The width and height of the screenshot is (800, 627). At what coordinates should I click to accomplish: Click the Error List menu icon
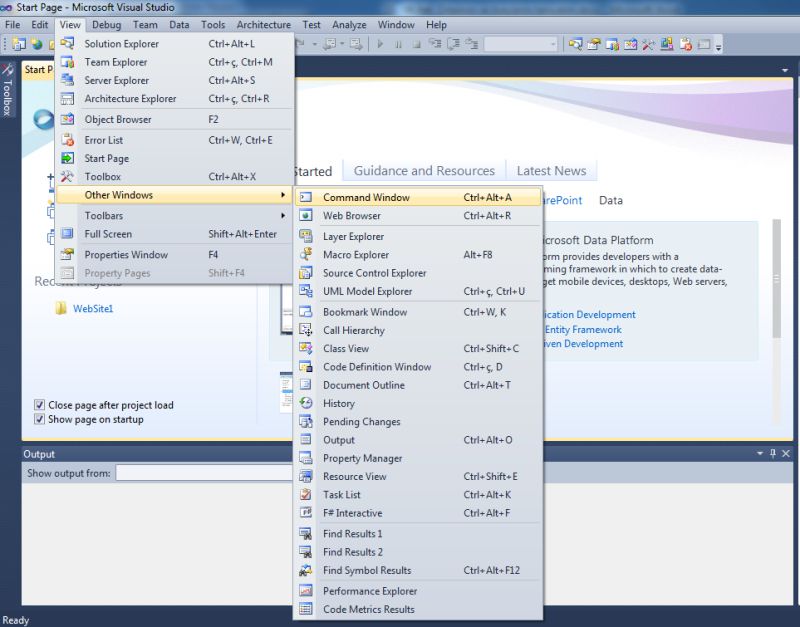(67, 140)
